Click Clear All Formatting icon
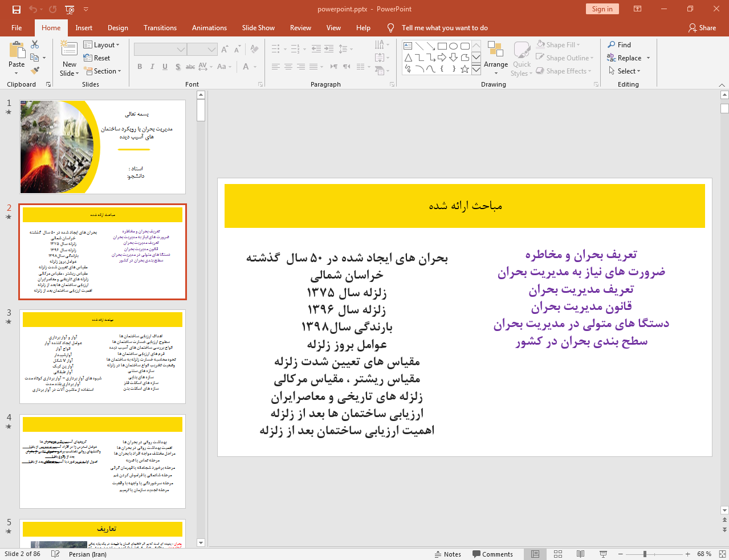This screenshot has width=729, height=560. click(x=255, y=50)
